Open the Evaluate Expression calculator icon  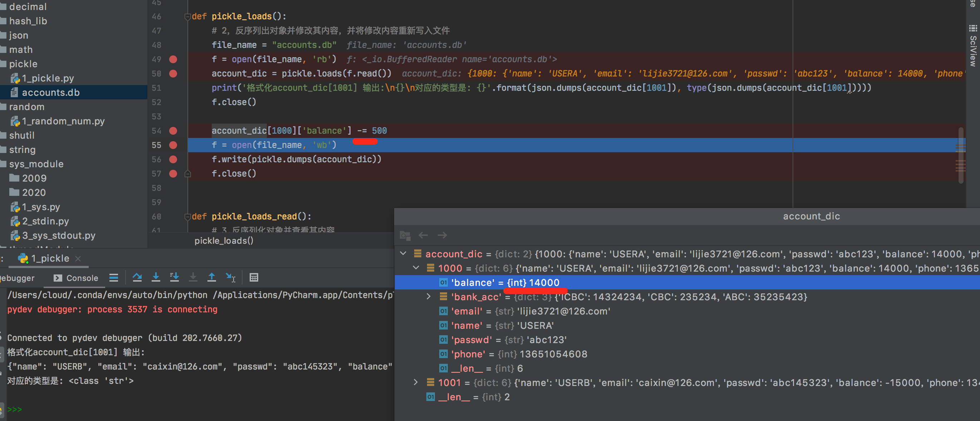pos(254,278)
